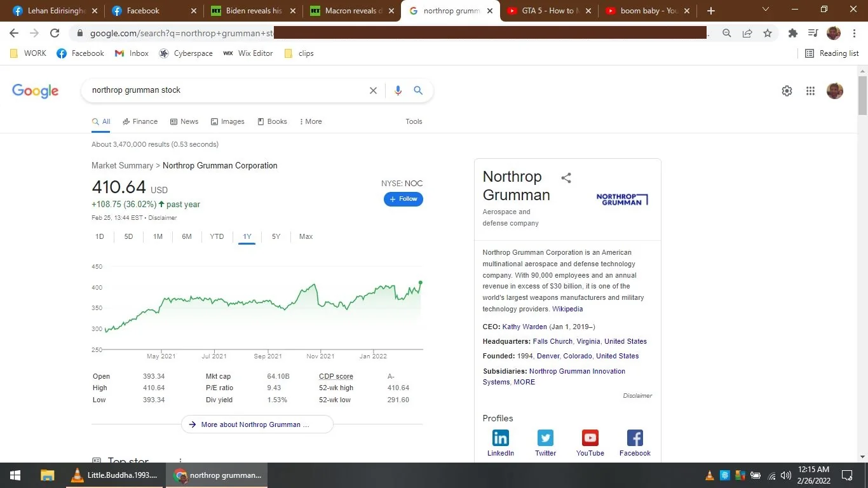Open the Google apps grid
Image resolution: width=868 pixels, height=488 pixels.
810,91
